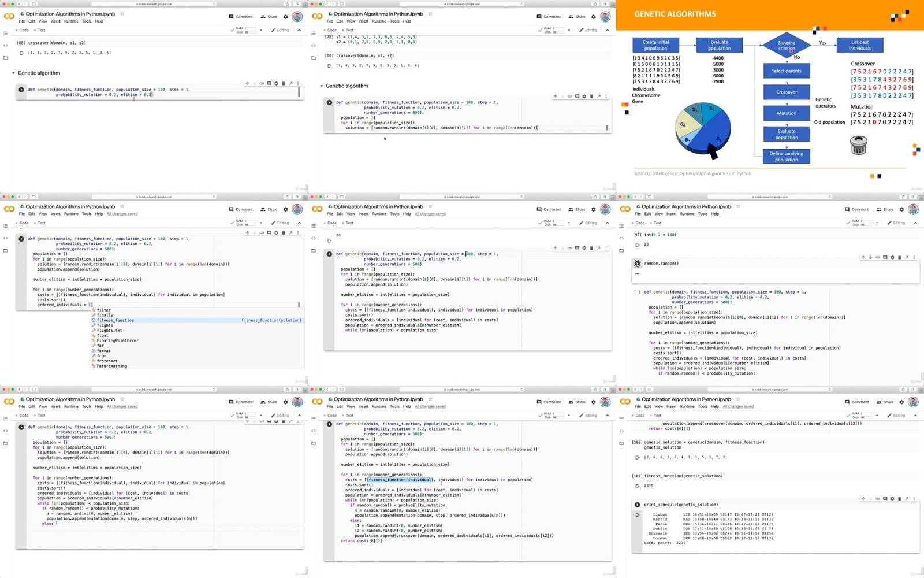The image size is (924, 578).
Task: Open Insert menu in the random.random() window
Action: tap(671, 214)
